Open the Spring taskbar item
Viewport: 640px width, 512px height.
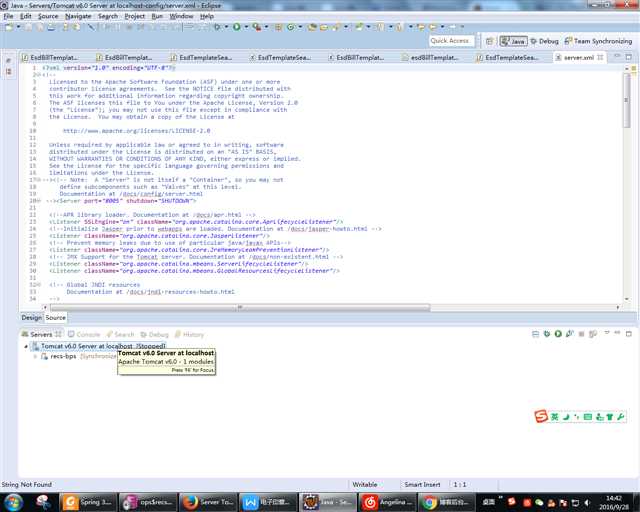pyautogui.click(x=87, y=502)
